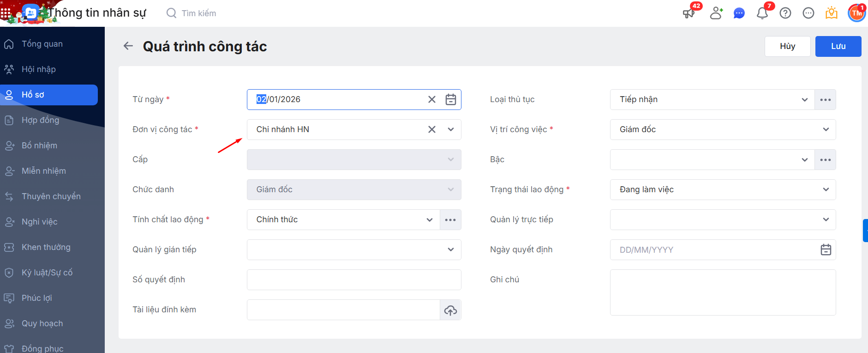Go to Hợp đồng in the sidebar
This screenshot has width=868, height=353.
click(x=40, y=120)
